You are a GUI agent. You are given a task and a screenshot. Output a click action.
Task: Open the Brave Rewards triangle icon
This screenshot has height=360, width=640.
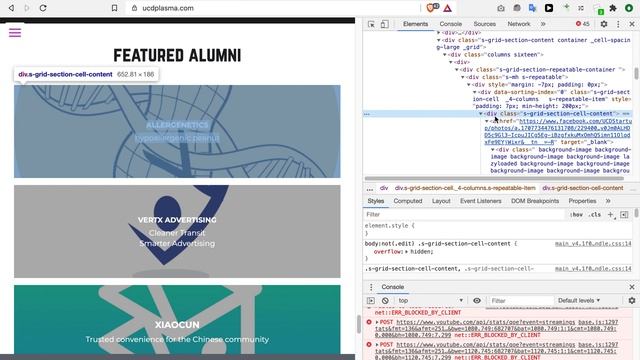point(448,8)
